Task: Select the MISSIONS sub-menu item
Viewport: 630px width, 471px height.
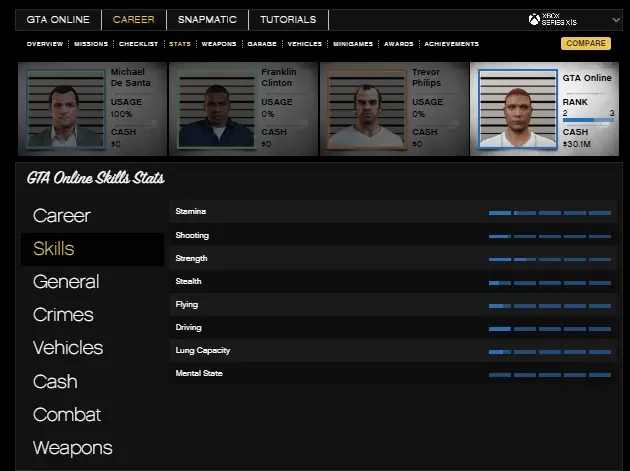Action: click(91, 44)
